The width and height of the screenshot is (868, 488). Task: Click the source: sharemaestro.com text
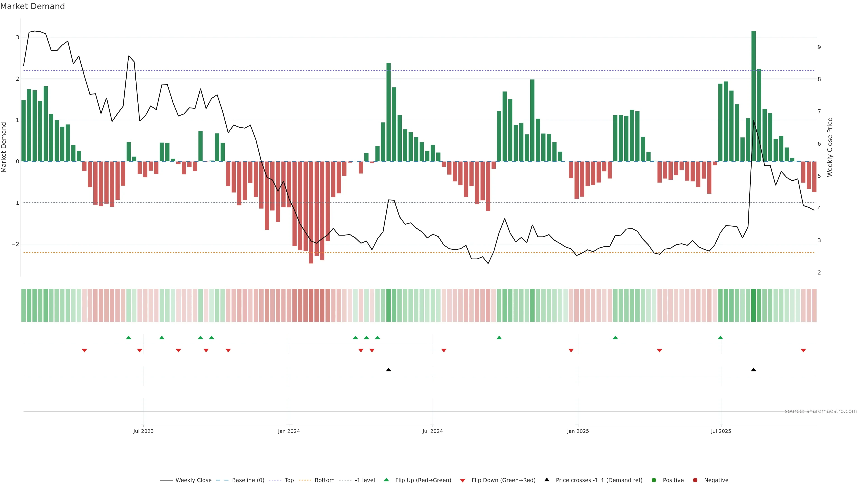(821, 411)
